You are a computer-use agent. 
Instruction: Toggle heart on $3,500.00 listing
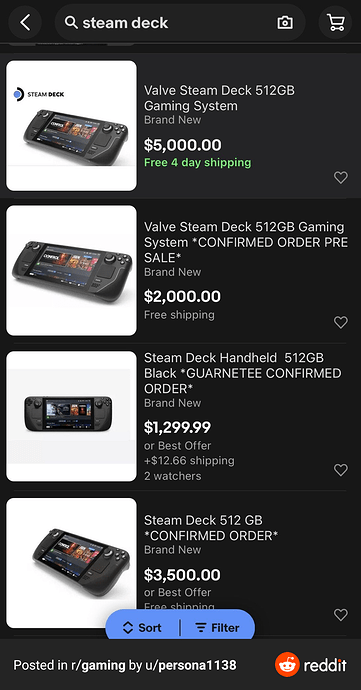[x=341, y=615]
